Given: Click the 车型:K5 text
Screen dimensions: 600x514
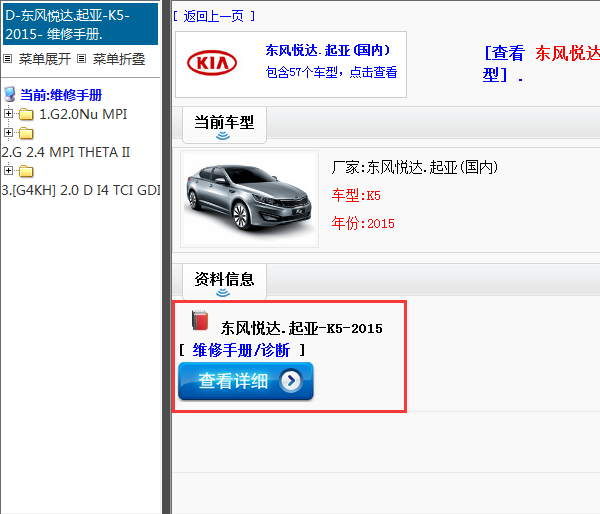Looking at the screenshot, I should coord(356,196).
